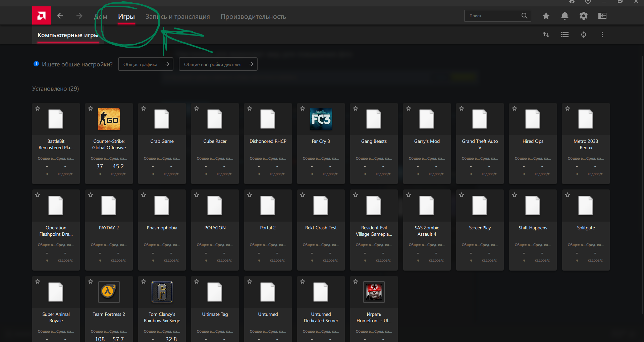This screenshot has width=644, height=342.
Task: Go back with the left arrow
Action: pyautogui.click(x=60, y=16)
